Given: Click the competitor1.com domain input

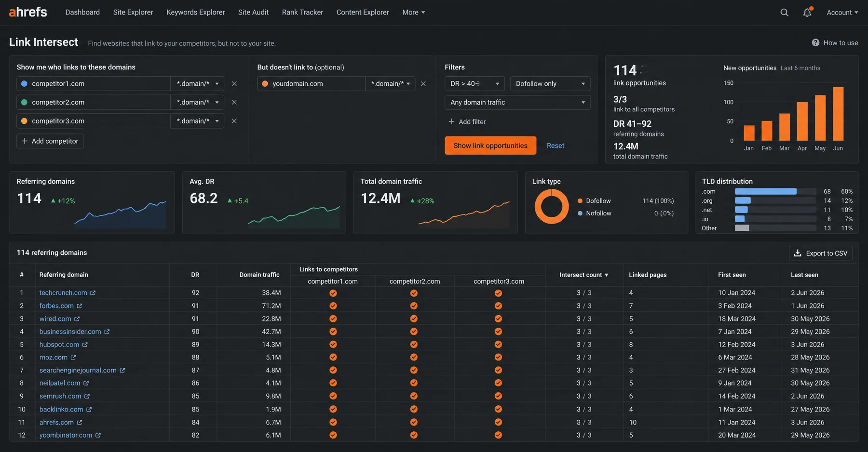Looking at the screenshot, I should point(94,84).
